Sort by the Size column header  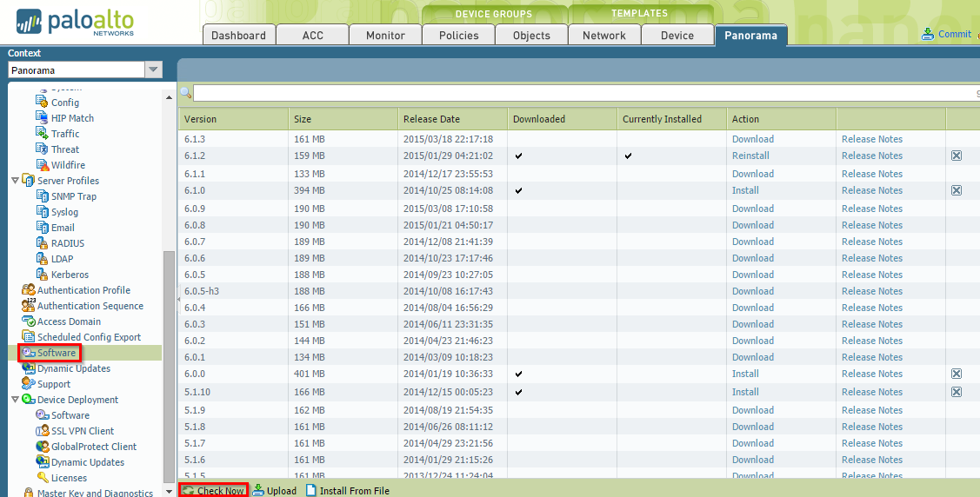click(343, 119)
